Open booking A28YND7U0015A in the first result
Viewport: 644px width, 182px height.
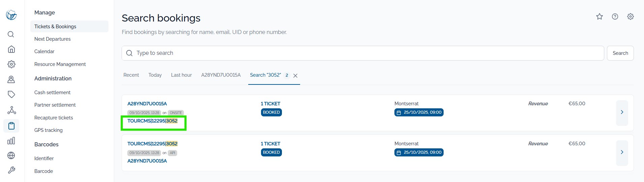click(147, 104)
